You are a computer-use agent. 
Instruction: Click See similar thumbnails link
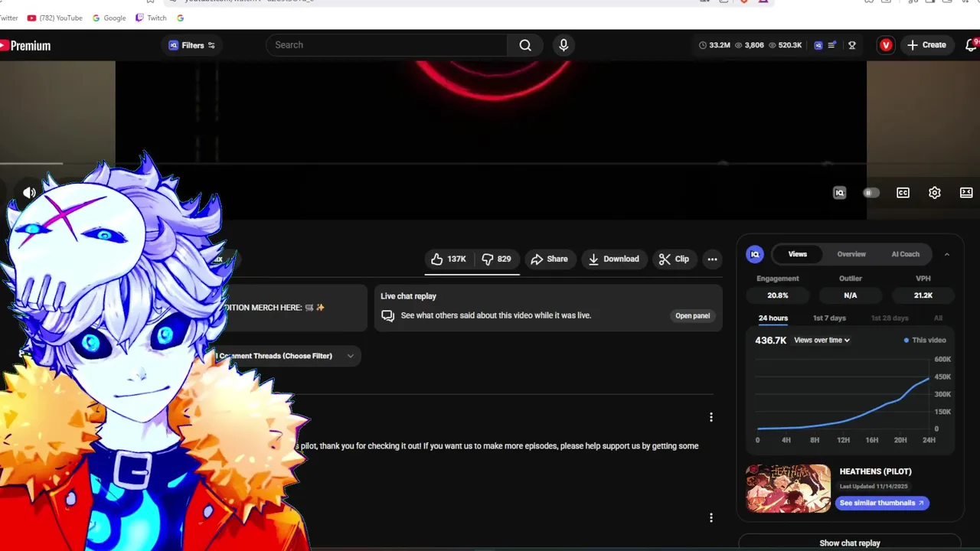point(882,503)
